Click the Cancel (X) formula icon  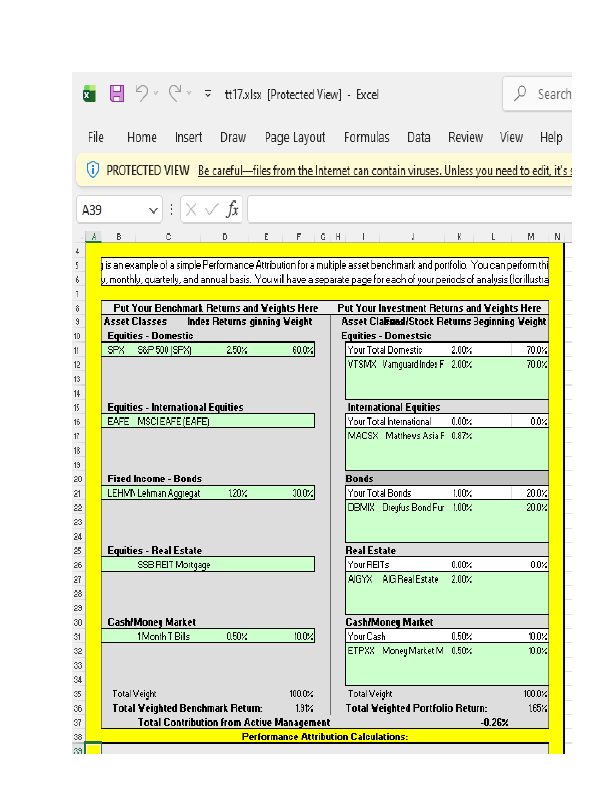pyautogui.click(x=191, y=210)
